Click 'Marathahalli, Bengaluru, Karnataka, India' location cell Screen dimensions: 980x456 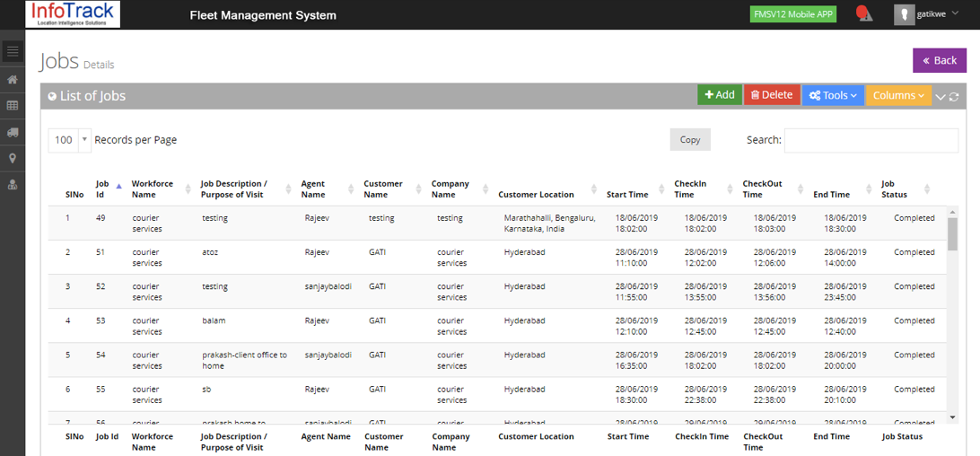click(x=549, y=224)
